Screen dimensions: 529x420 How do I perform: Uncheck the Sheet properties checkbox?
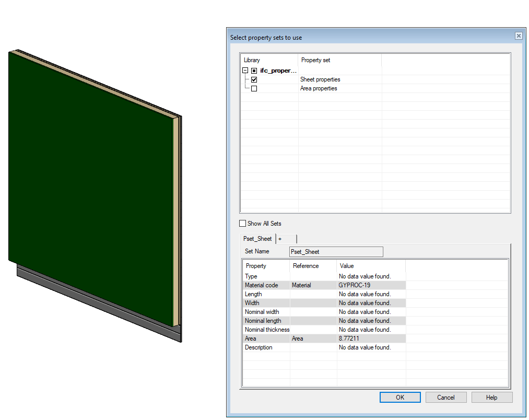coord(254,80)
